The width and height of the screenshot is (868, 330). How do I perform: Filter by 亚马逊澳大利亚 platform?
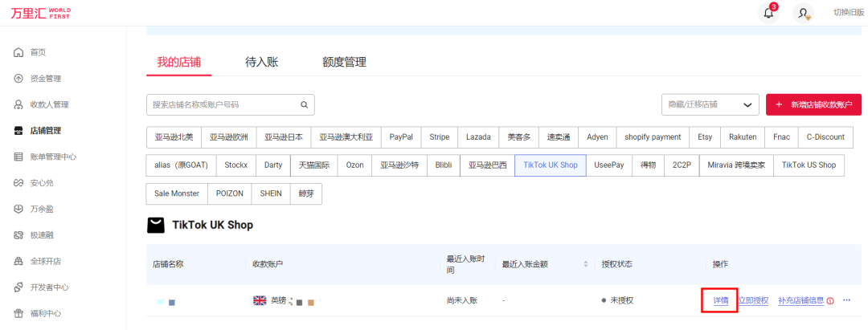(346, 137)
